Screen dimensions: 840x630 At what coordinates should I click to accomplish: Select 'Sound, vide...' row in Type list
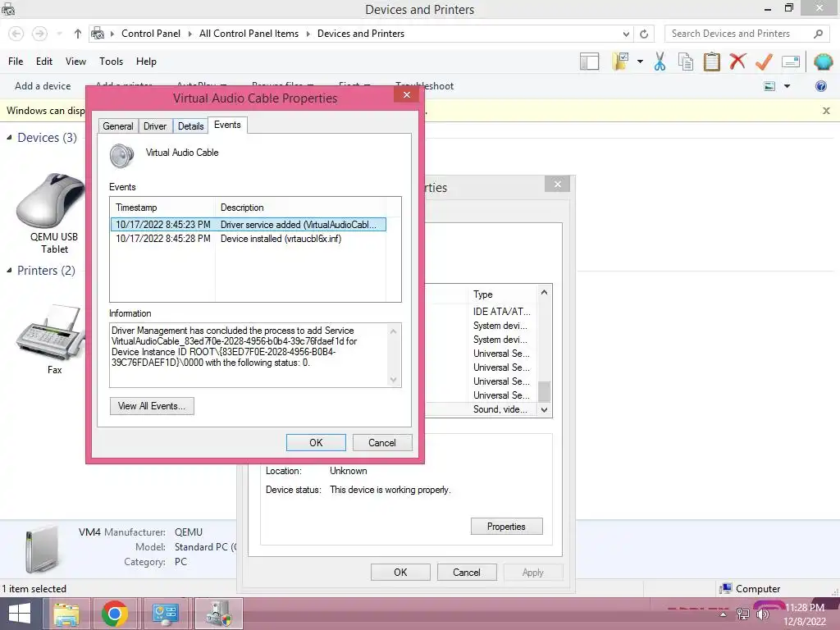point(500,409)
